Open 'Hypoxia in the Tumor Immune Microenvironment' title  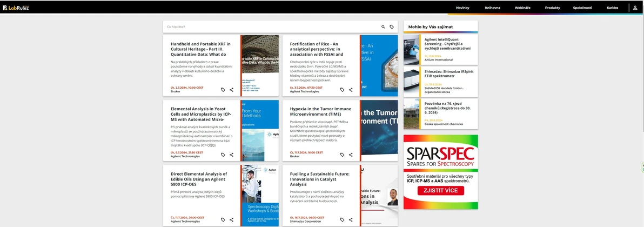point(320,111)
